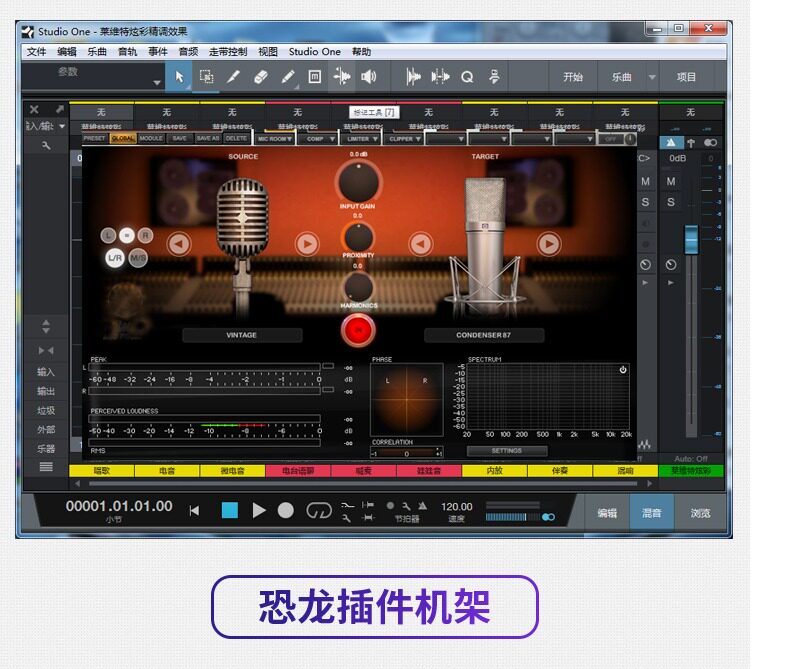
Task: Toggle the metronome icon on main channel
Action: pyautogui.click(x=671, y=143)
